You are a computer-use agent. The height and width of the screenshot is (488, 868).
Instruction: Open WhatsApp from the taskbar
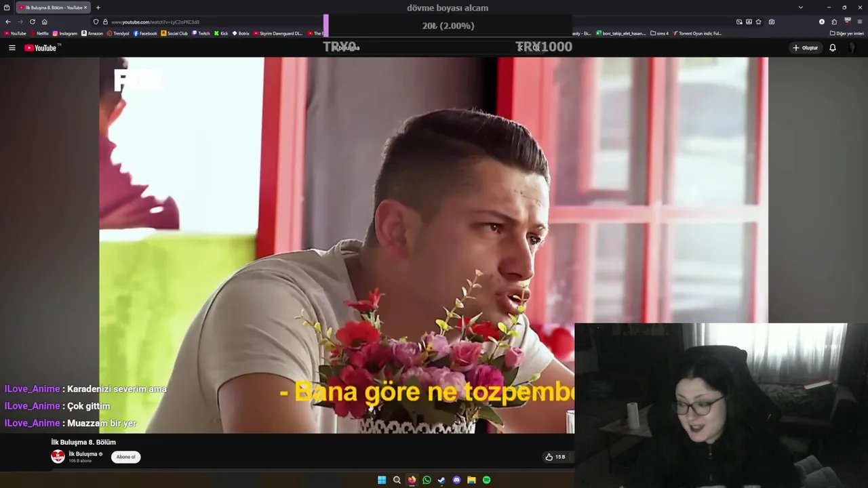427,480
